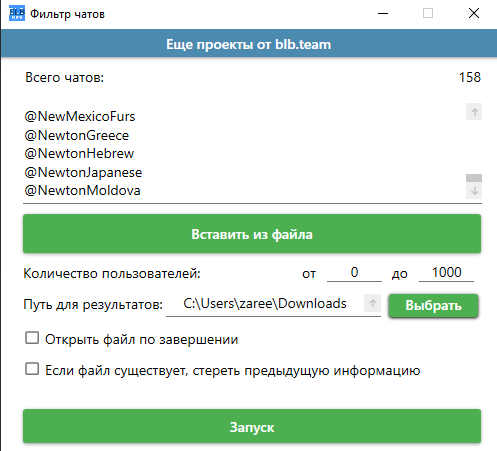Start filtering with the Запуск button
The height and width of the screenshot is (451, 497).
click(x=252, y=426)
